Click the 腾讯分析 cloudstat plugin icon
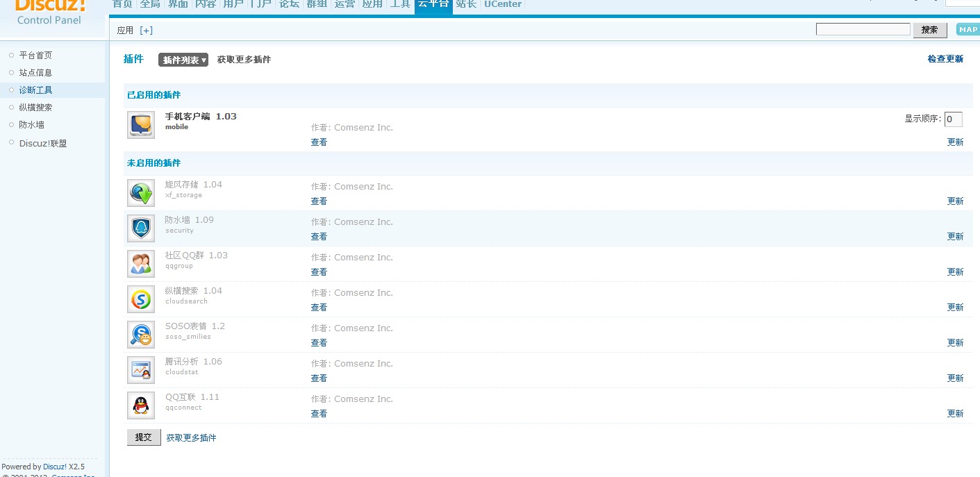Viewport: 980px width, 477px height. [141, 370]
